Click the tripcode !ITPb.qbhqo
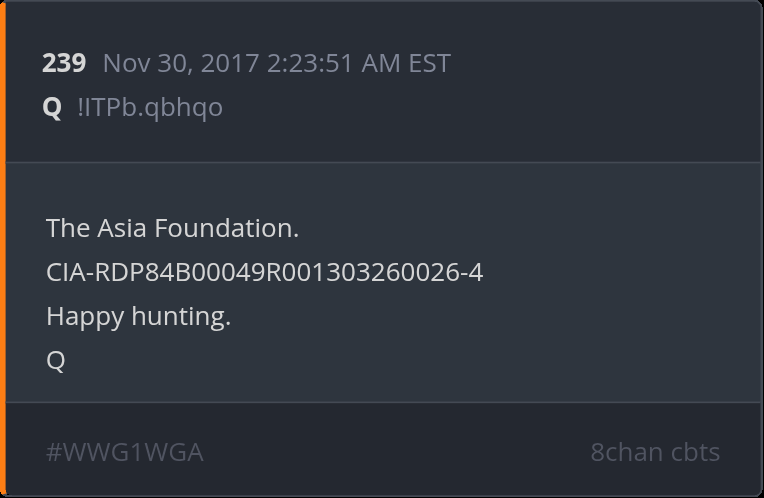Image resolution: width=764 pixels, height=498 pixels. coord(150,108)
